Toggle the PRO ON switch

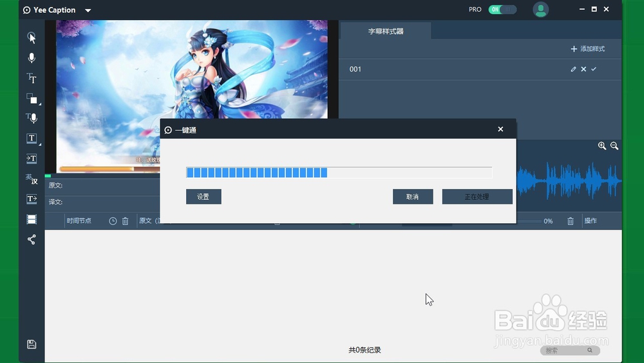coord(502,10)
